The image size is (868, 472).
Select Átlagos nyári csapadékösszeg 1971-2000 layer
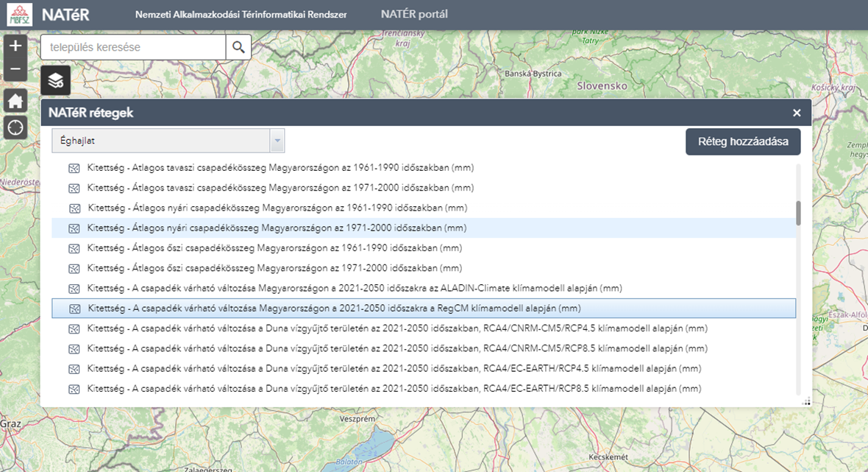(277, 228)
